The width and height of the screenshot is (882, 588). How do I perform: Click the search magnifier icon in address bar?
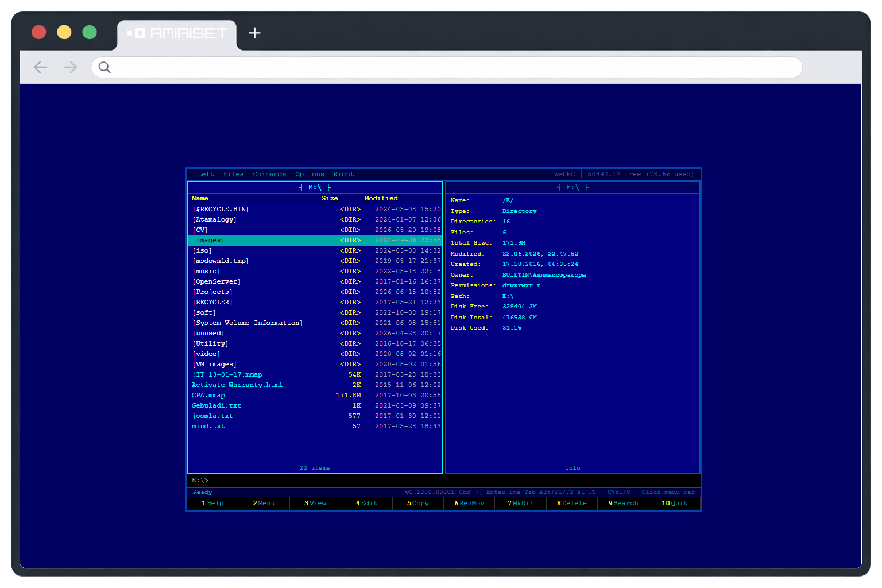[105, 67]
